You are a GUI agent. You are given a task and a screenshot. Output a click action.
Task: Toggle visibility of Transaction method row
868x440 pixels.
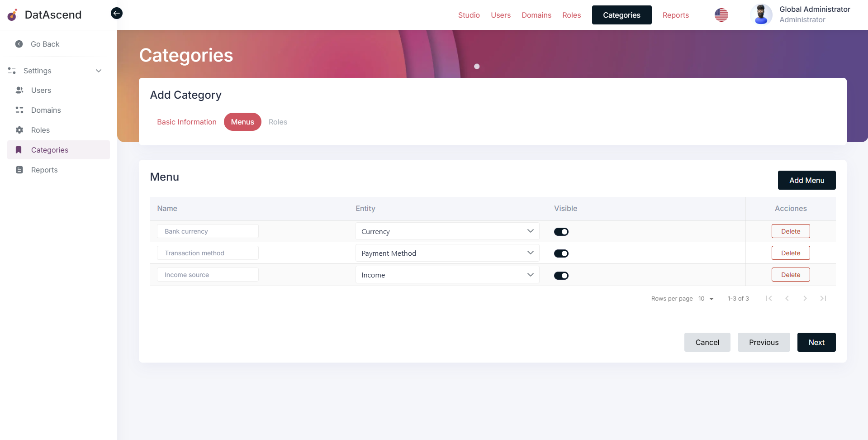point(561,253)
